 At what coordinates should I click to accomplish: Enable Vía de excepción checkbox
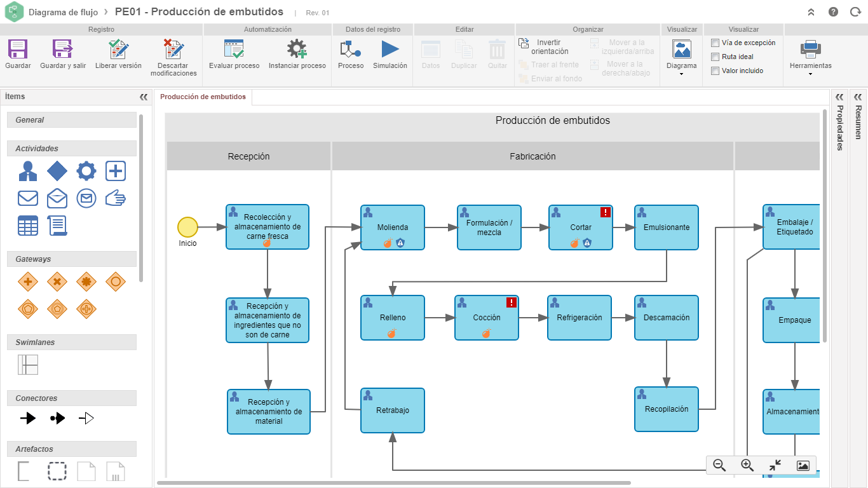point(715,43)
